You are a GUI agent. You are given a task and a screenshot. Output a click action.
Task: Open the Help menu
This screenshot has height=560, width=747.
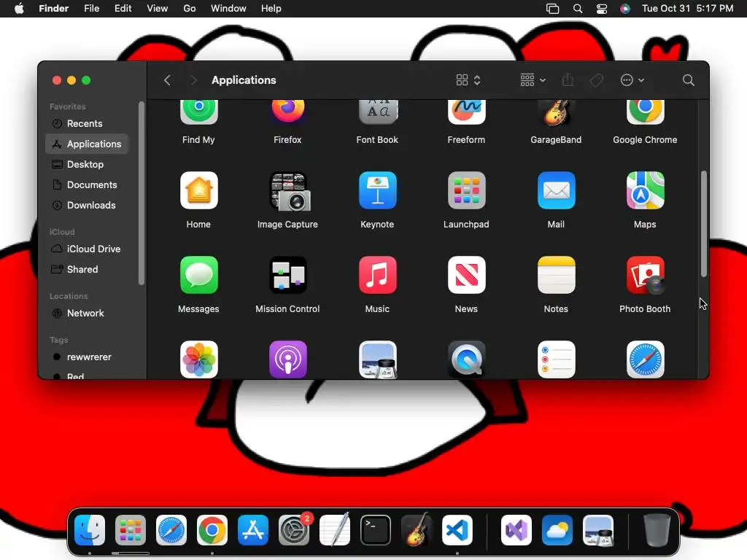(271, 9)
